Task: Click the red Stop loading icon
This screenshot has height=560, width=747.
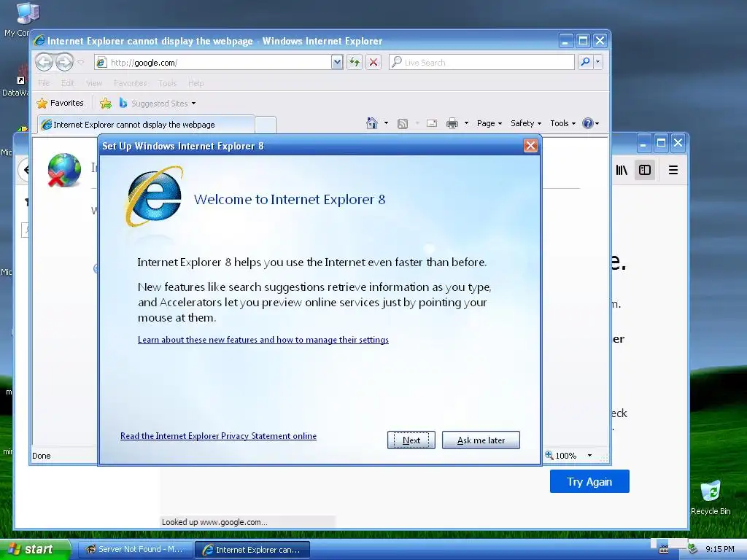Action: [x=373, y=63]
